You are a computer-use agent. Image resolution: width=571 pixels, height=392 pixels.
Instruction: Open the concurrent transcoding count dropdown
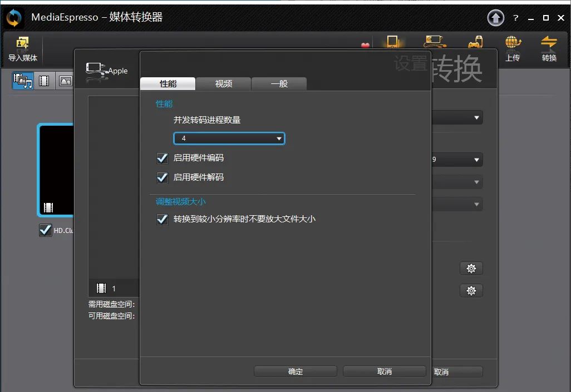[x=229, y=138]
